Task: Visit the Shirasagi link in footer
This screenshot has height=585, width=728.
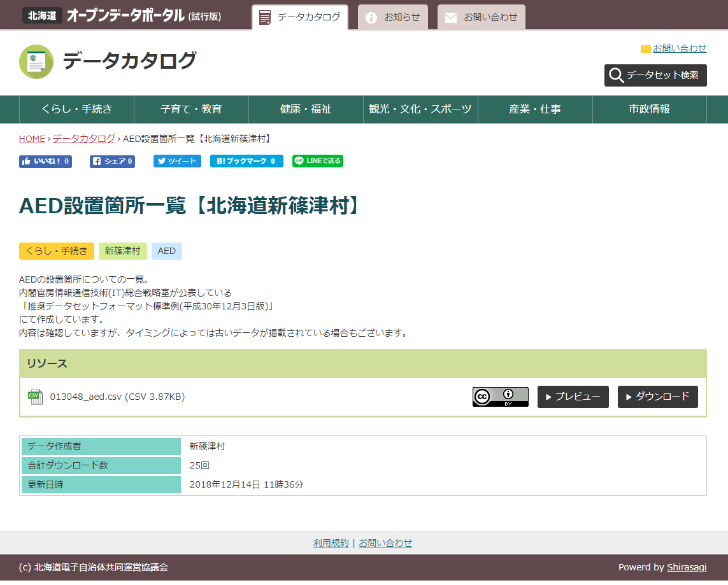Action: (687, 567)
